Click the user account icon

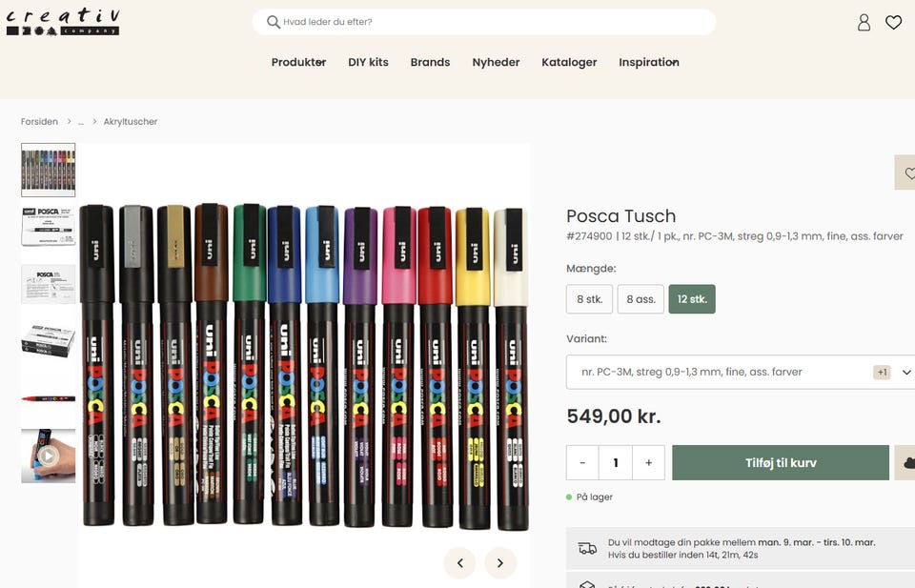(864, 23)
